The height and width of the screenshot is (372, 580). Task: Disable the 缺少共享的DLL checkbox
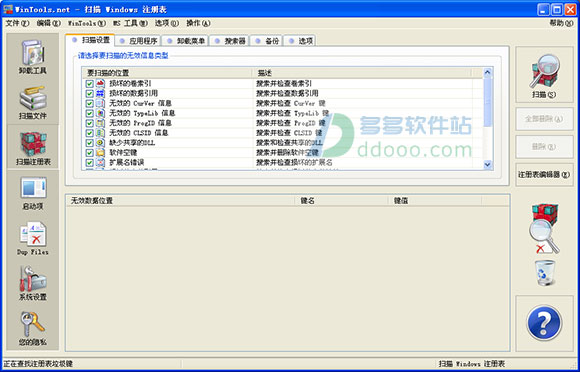pyautogui.click(x=89, y=143)
